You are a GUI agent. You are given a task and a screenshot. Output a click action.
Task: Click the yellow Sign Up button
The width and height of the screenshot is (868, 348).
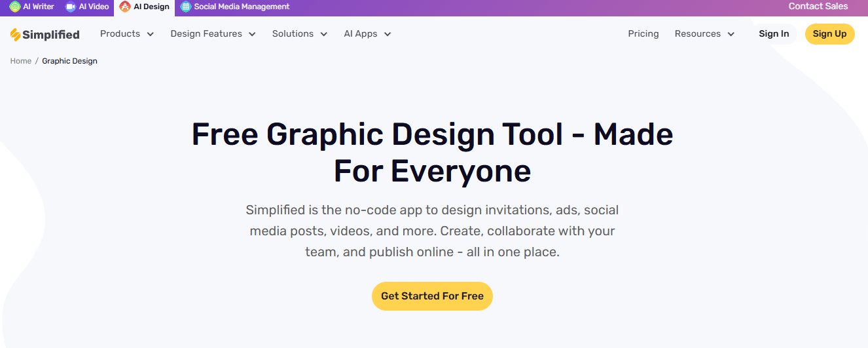coord(830,34)
